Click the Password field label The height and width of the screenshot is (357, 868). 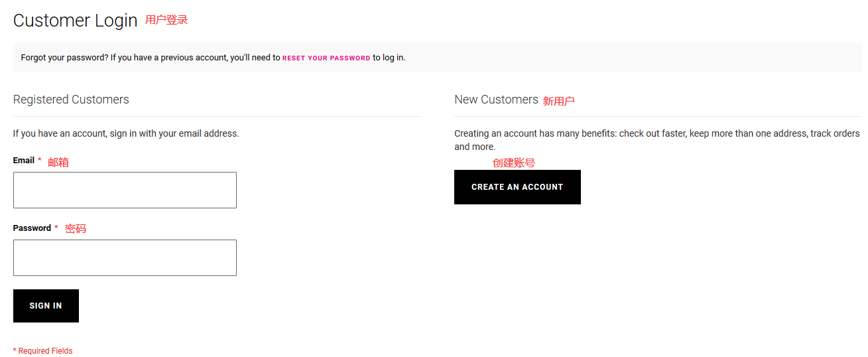[32, 228]
